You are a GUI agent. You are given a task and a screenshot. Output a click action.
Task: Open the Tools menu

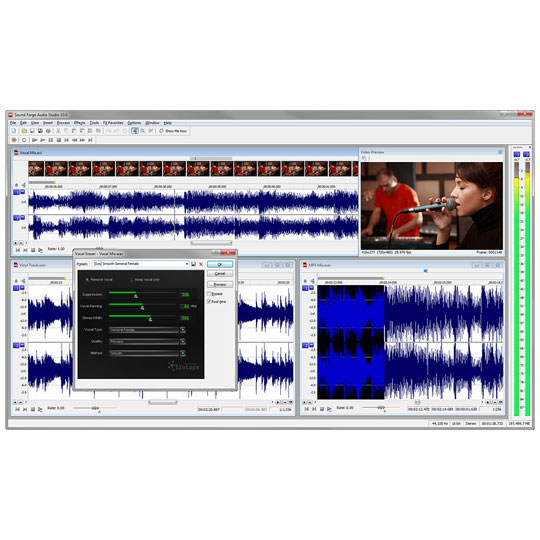(94, 123)
